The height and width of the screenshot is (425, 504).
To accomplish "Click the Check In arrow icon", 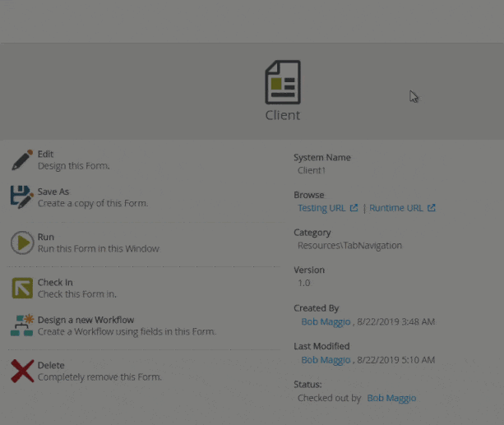I will click(x=22, y=288).
